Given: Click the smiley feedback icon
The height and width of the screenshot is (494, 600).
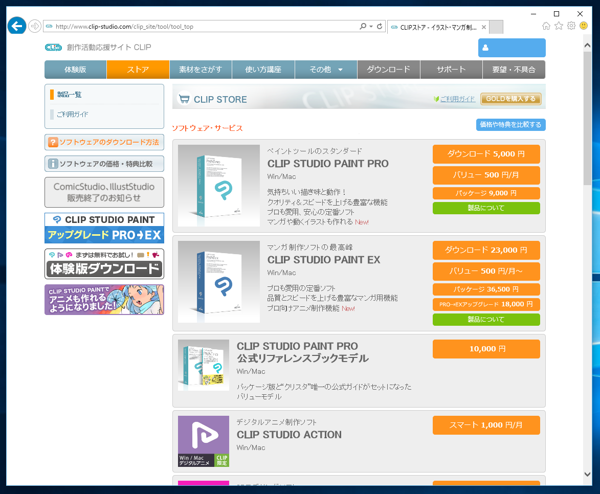Looking at the screenshot, I should [x=584, y=26].
